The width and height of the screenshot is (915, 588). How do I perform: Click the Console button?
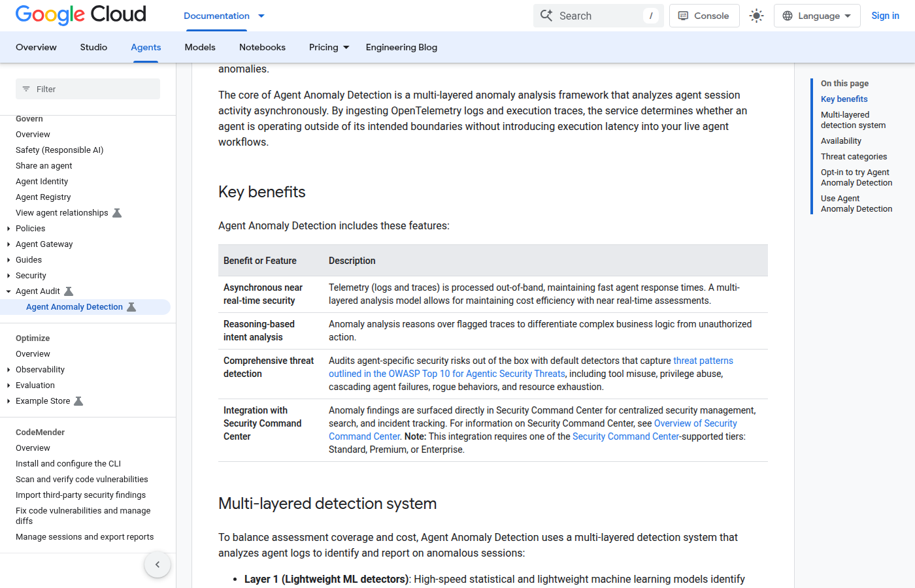click(704, 16)
